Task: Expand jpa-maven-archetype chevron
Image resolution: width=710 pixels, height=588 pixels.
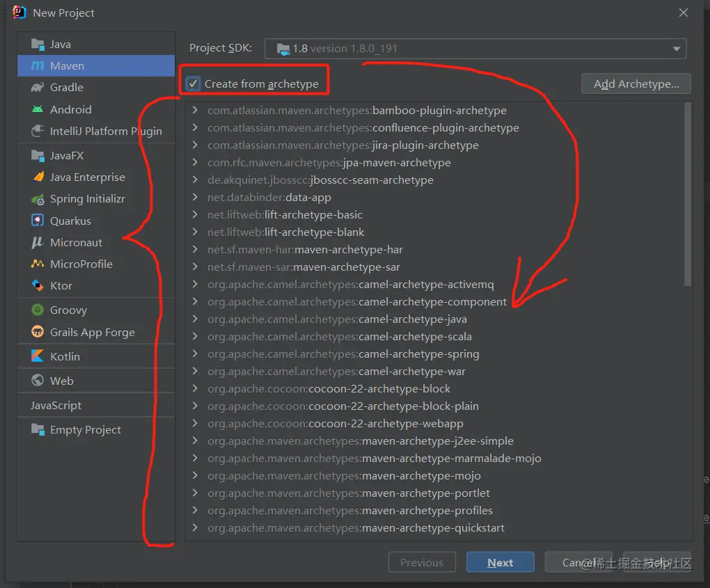Action: (195, 162)
